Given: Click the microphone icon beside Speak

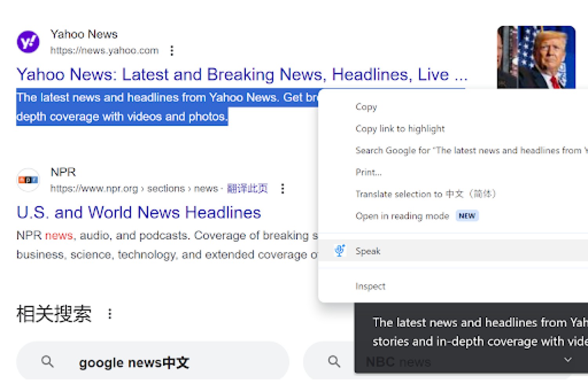Looking at the screenshot, I should pos(340,250).
